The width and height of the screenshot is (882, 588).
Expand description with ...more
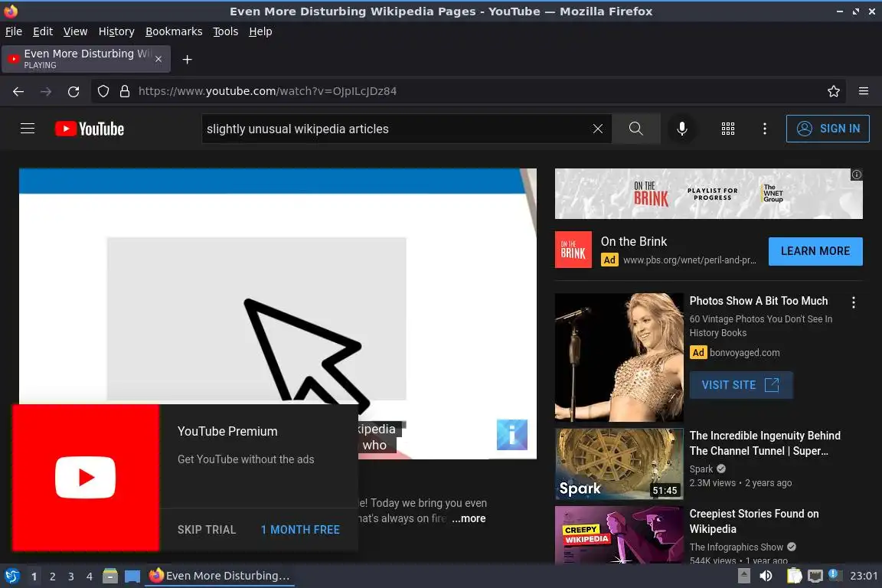point(469,518)
